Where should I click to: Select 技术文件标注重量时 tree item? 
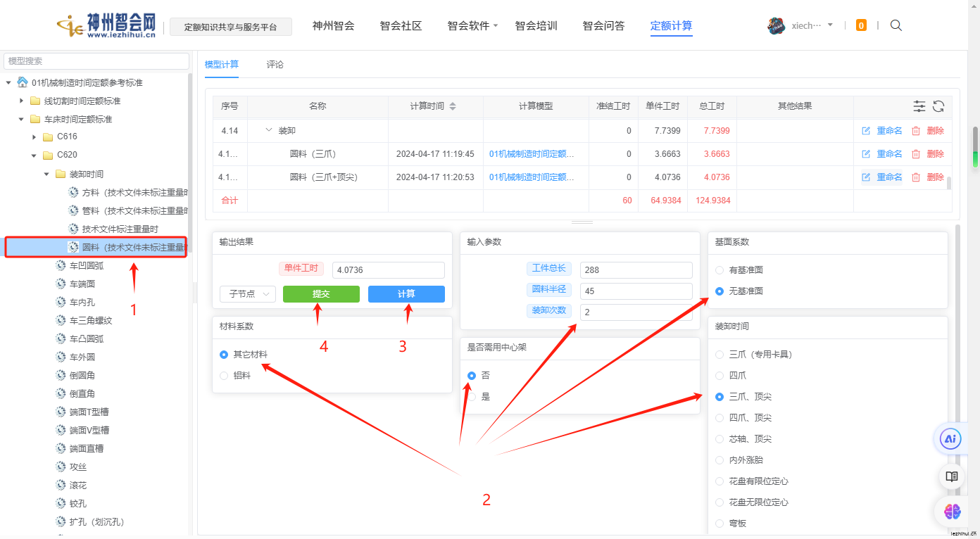pyautogui.click(x=120, y=229)
